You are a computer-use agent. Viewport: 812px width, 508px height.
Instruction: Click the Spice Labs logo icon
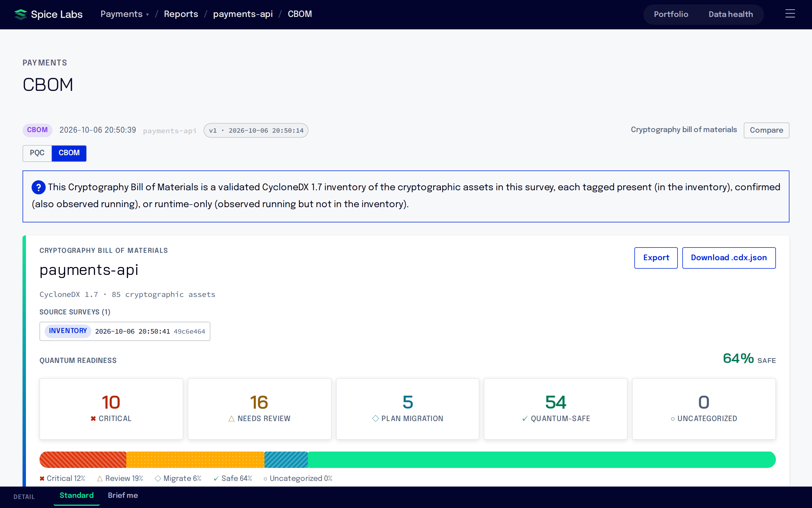click(21, 14)
